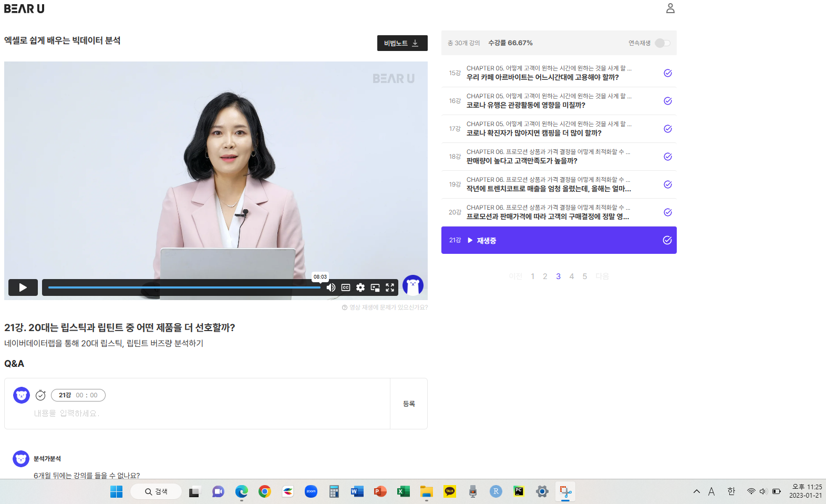826x504 pixels.
Task: Open Task View on taskbar
Action: 194,492
